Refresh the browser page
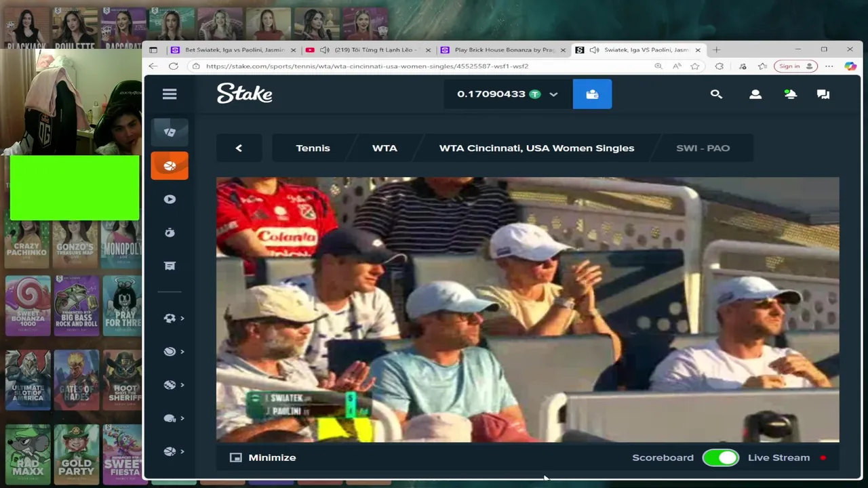The height and width of the screenshot is (488, 868). [174, 66]
